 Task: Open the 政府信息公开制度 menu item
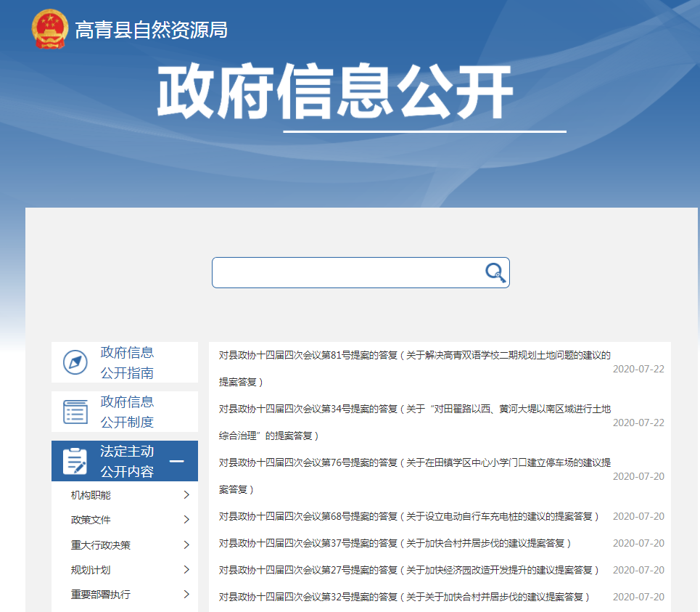(127, 412)
